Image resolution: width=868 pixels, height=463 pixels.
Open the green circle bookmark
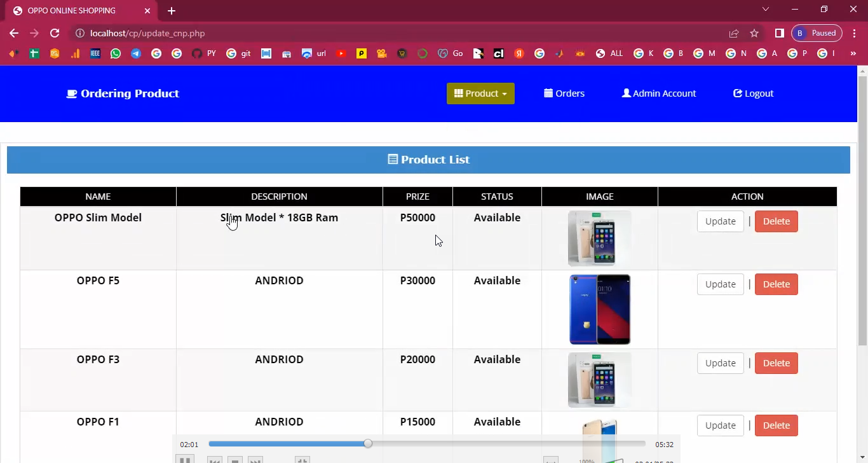(x=423, y=54)
